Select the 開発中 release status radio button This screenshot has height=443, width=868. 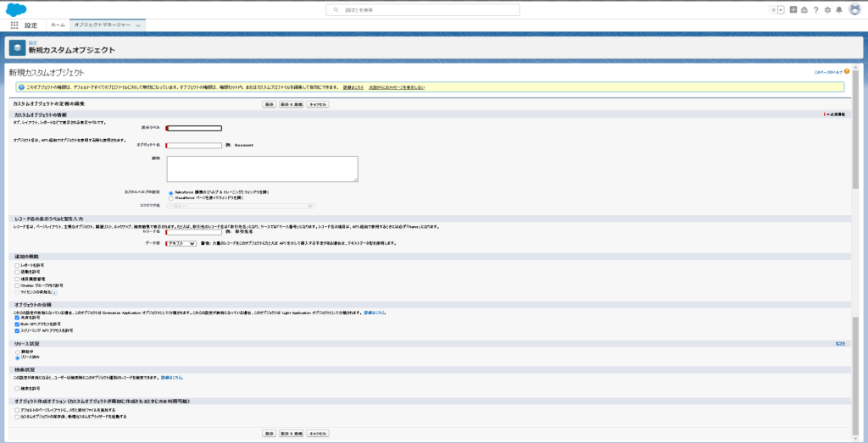[x=17, y=352]
